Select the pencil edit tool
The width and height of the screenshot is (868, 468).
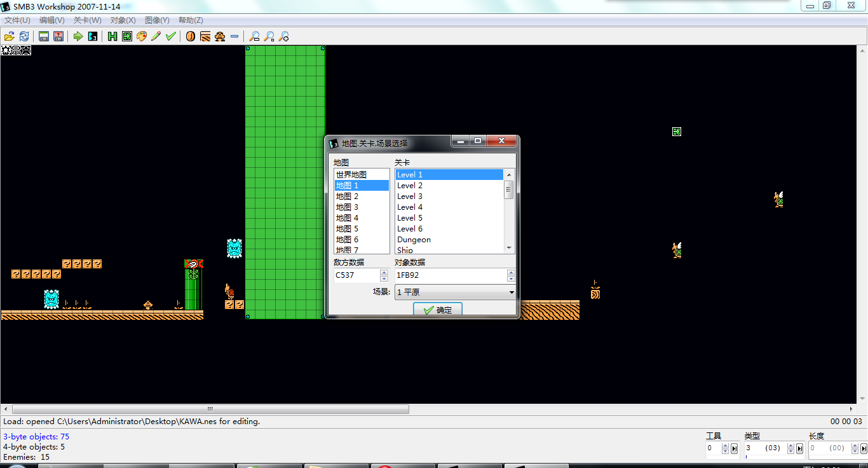click(x=156, y=36)
